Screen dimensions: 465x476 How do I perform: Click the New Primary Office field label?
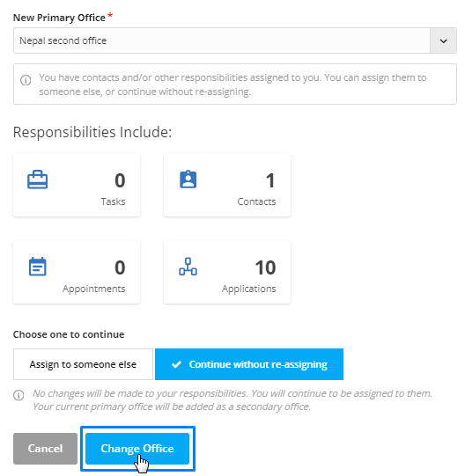59,18
